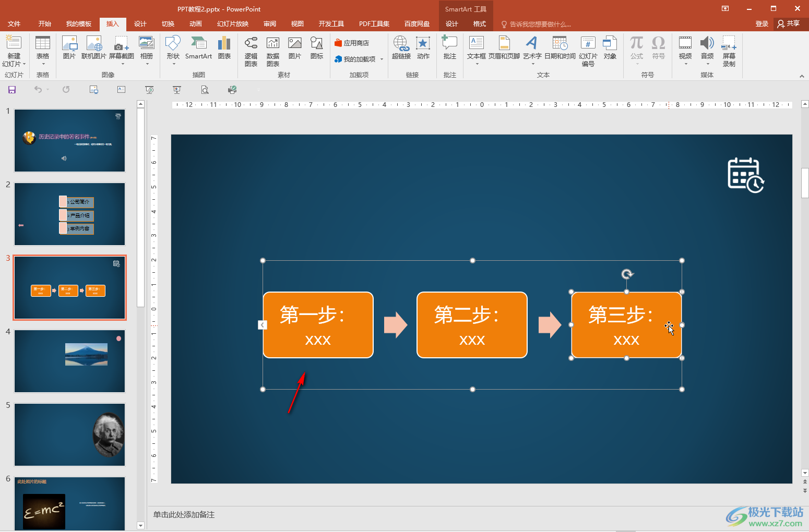The height and width of the screenshot is (532, 809).
Task: Open the Store (应用商店) add-ins
Action: coord(352,43)
